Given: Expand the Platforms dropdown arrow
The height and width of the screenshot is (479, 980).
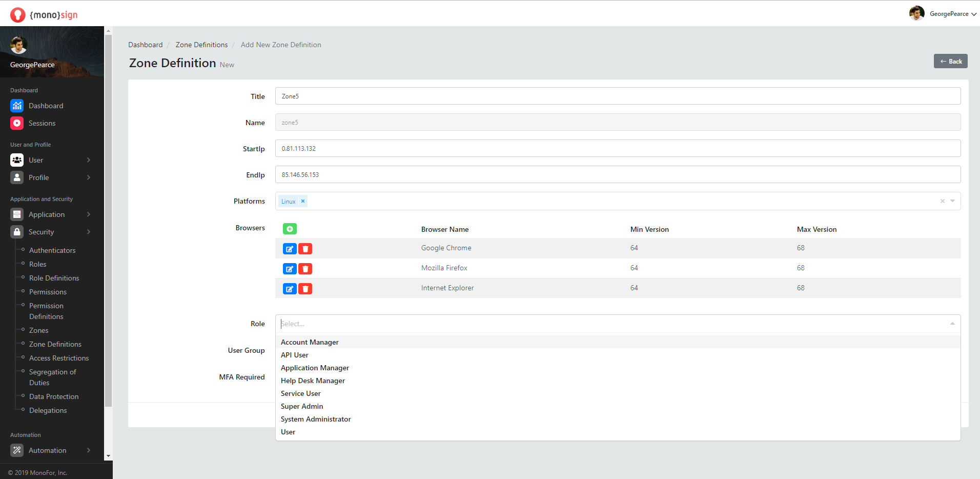Looking at the screenshot, I should 953,201.
